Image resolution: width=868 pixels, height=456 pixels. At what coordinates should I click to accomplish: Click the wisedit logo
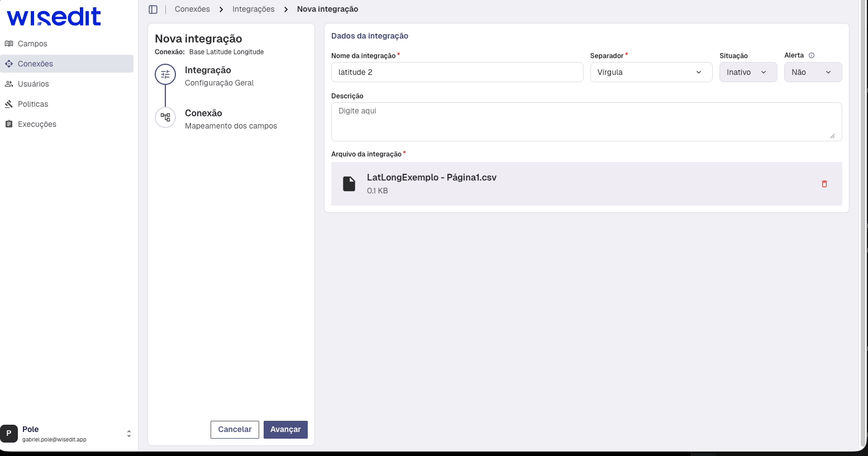click(54, 17)
